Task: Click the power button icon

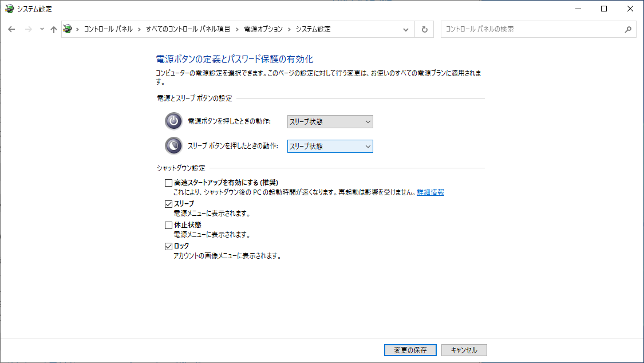Action: [x=173, y=121]
